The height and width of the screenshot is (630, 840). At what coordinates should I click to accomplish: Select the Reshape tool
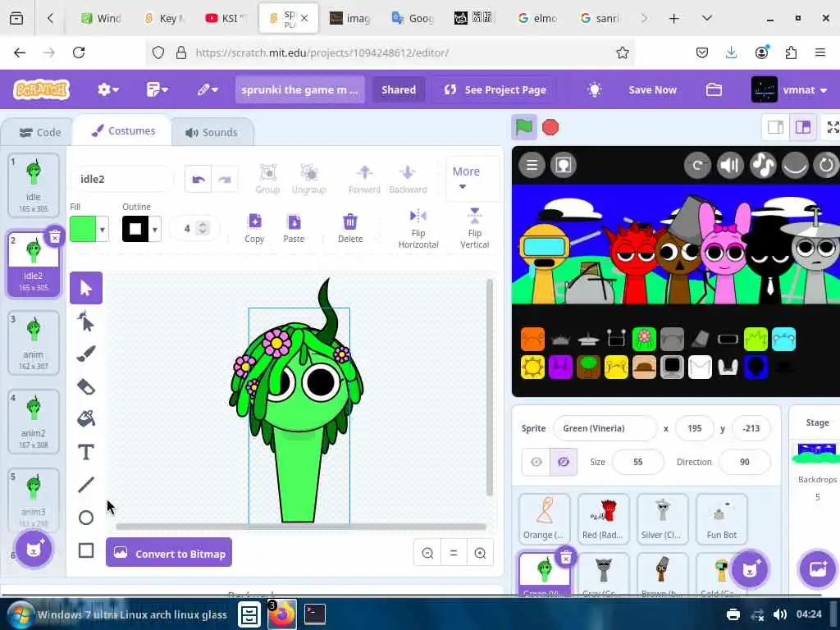[85, 322]
